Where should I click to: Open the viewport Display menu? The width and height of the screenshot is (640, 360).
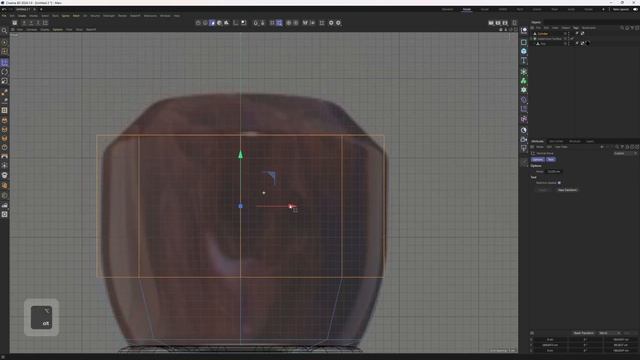44,30
